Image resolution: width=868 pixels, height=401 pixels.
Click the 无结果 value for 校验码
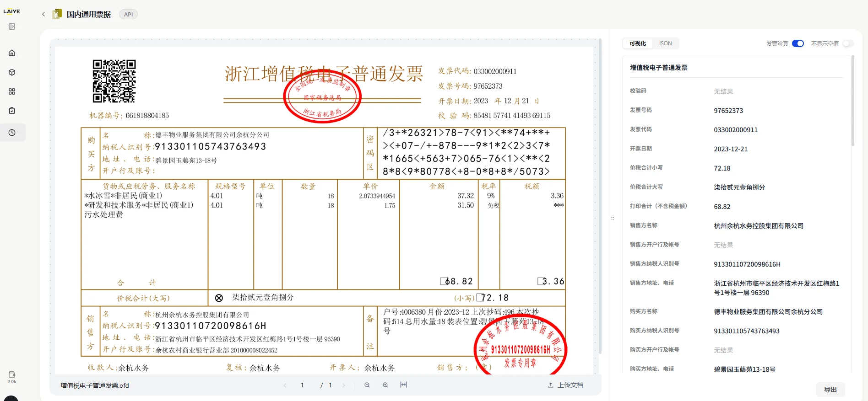pyautogui.click(x=723, y=91)
